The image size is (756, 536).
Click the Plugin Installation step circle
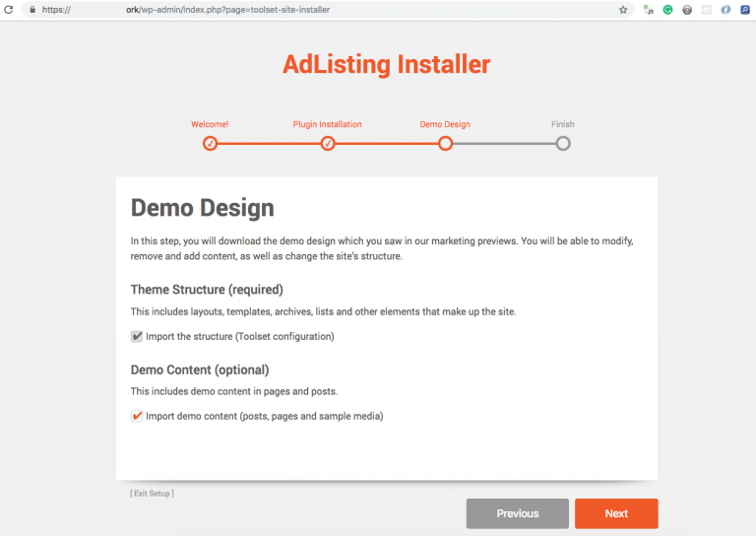(328, 143)
